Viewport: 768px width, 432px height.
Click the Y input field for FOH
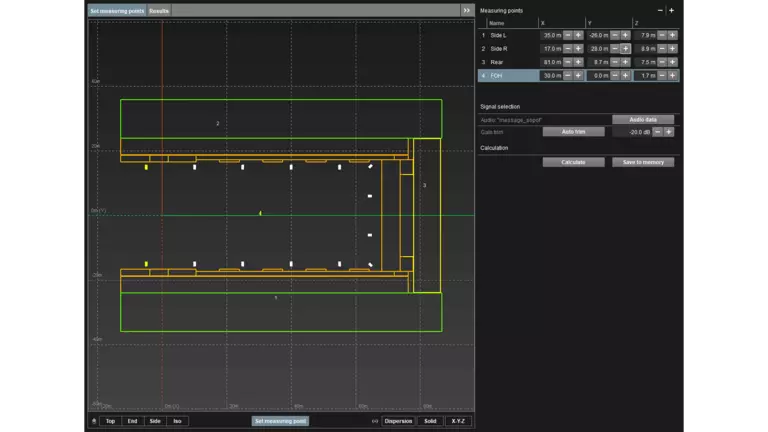[x=597, y=75]
